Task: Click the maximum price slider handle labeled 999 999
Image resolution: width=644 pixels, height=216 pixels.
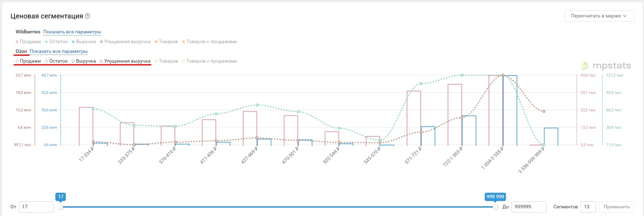Action: tap(495, 207)
